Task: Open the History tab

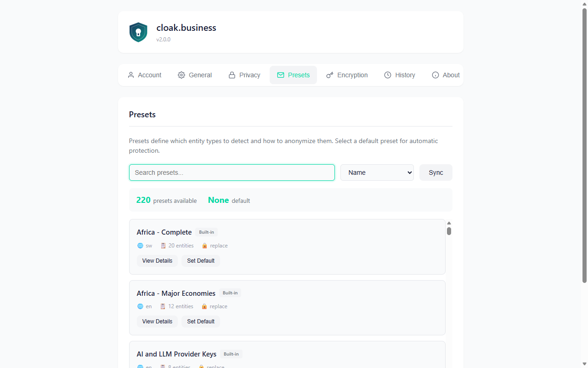Action: click(x=399, y=75)
